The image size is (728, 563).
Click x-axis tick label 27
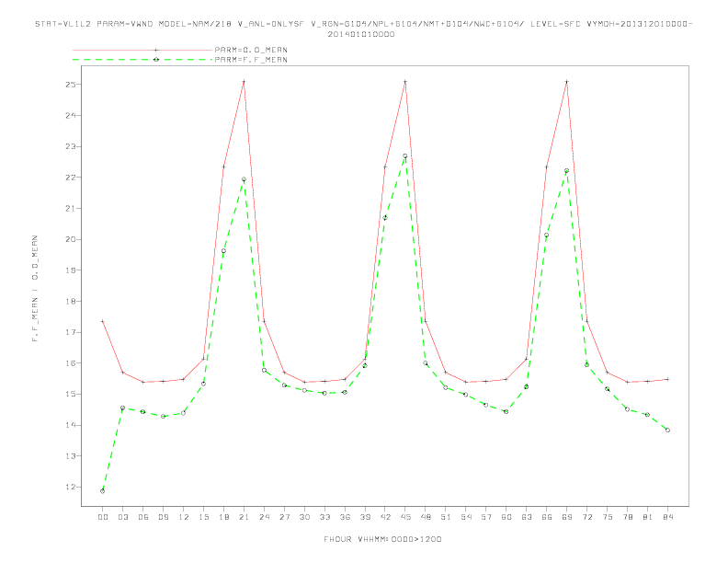coord(285,517)
